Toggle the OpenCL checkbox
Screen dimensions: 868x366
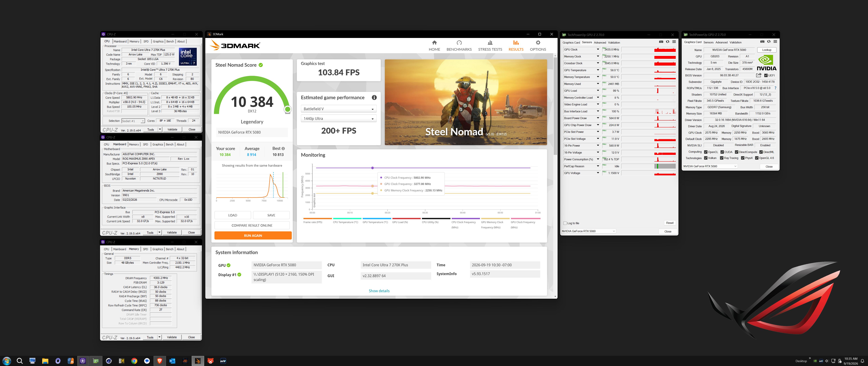(706, 152)
